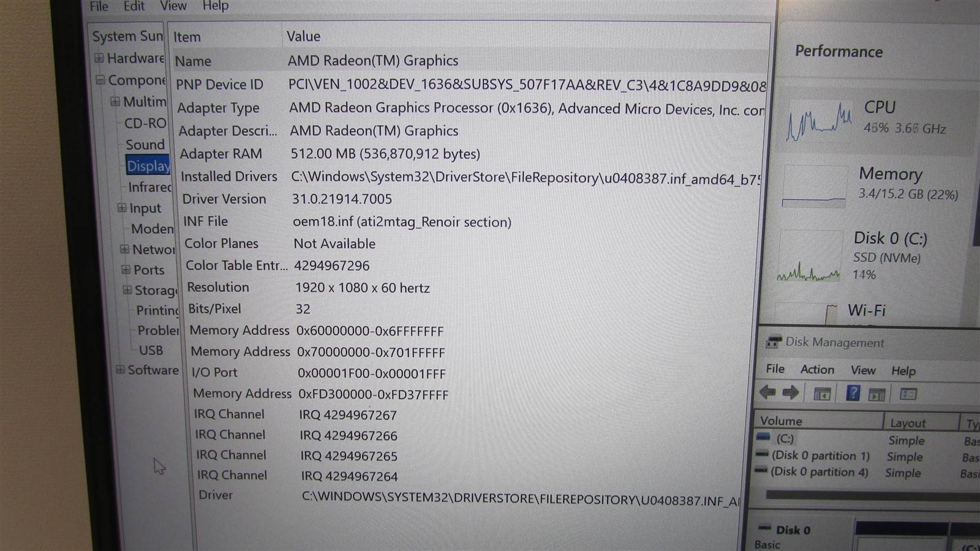Select Memory Address 0xFD300000 row
980x551 pixels.
pyautogui.click(x=470, y=394)
